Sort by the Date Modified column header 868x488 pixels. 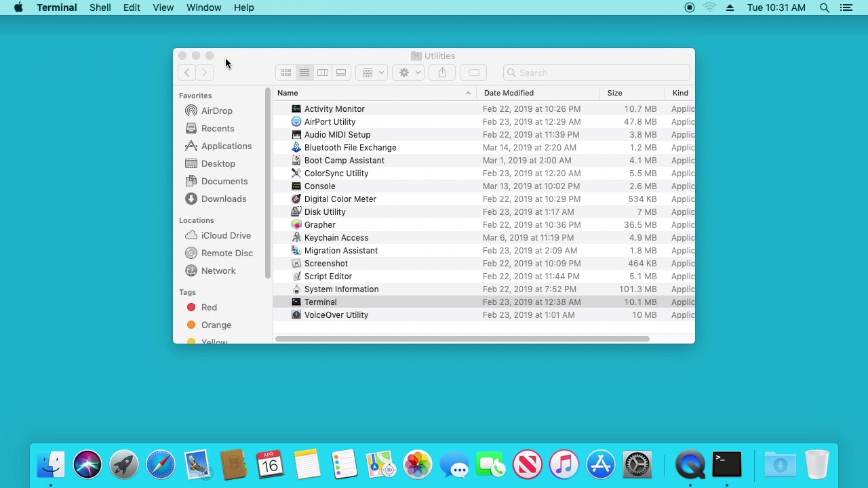click(x=539, y=93)
